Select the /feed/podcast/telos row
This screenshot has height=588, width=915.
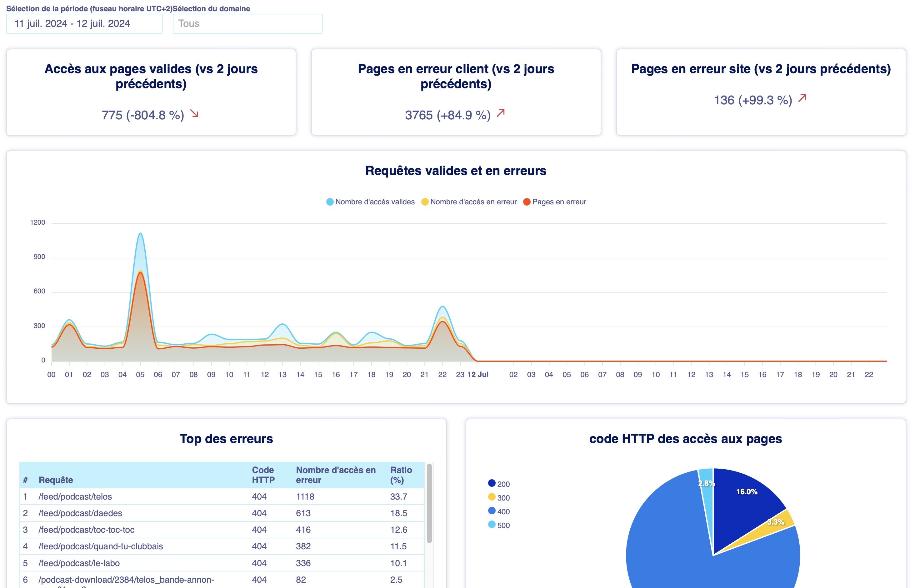click(75, 497)
